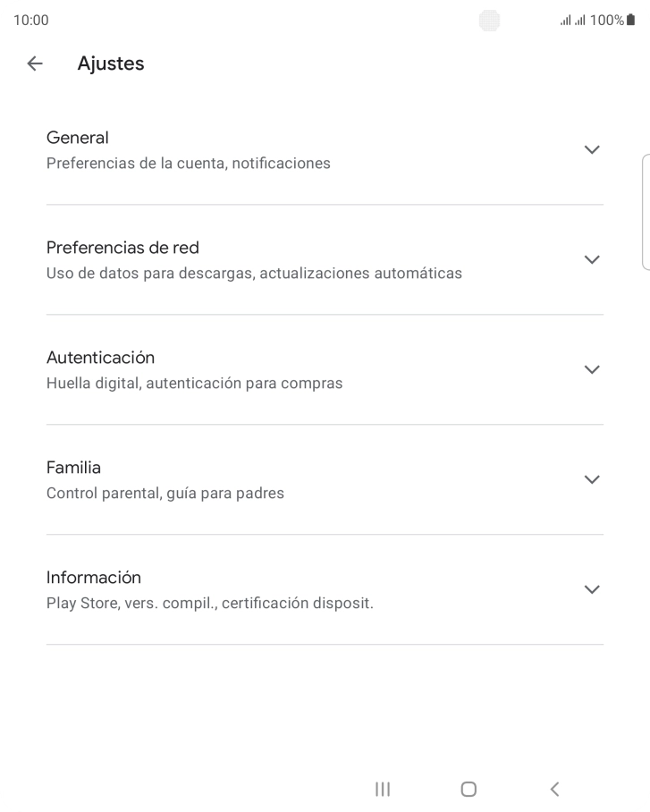Tap the back arrow beside Ajustes
Screen dimensions: 650x812
point(35,63)
